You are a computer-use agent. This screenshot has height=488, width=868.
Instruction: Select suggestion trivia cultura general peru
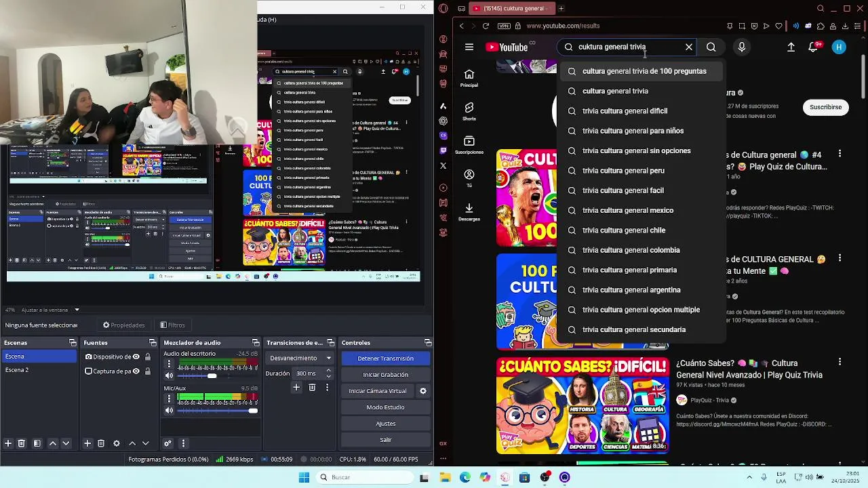(641, 171)
